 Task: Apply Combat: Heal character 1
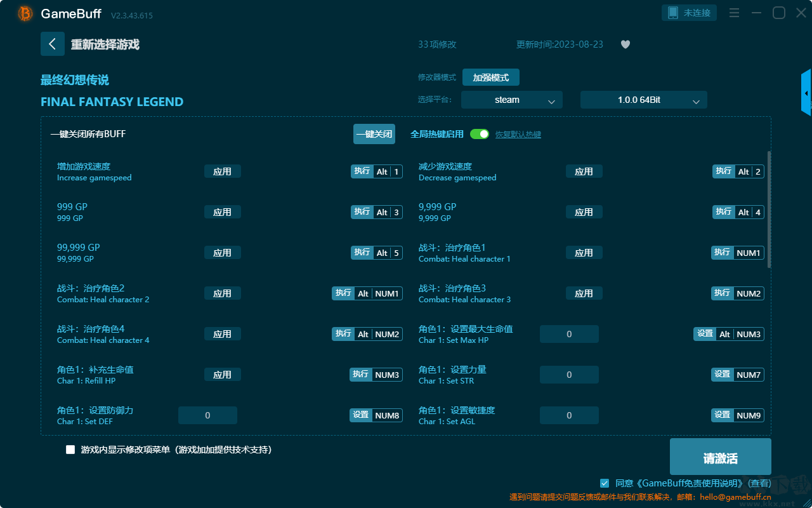tap(584, 253)
